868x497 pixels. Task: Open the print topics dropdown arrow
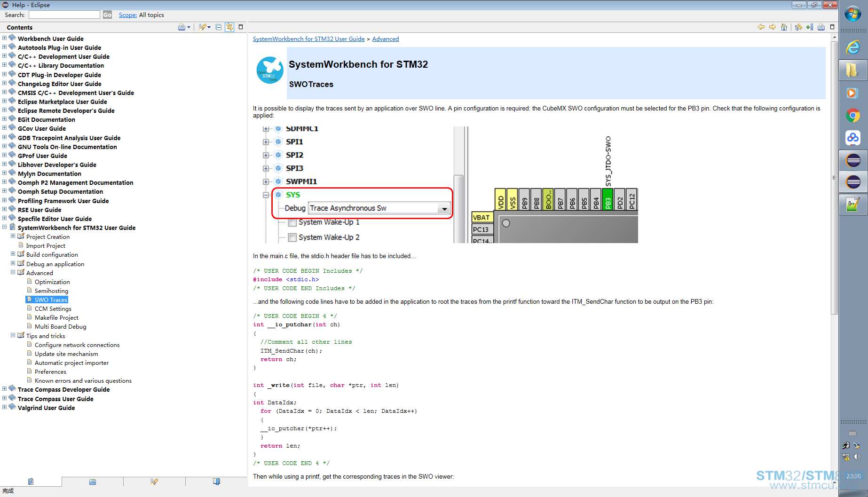189,27
